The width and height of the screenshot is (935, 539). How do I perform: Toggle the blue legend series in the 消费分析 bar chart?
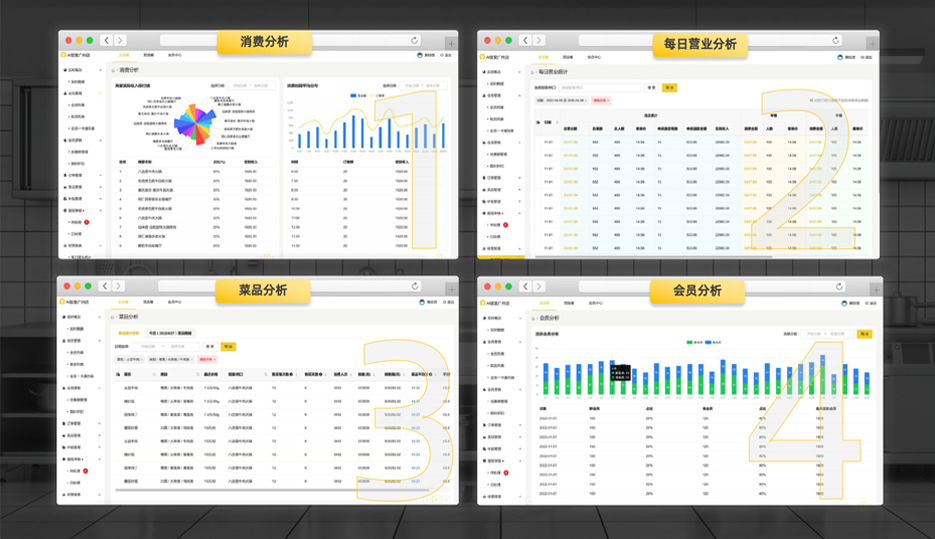coord(353,96)
